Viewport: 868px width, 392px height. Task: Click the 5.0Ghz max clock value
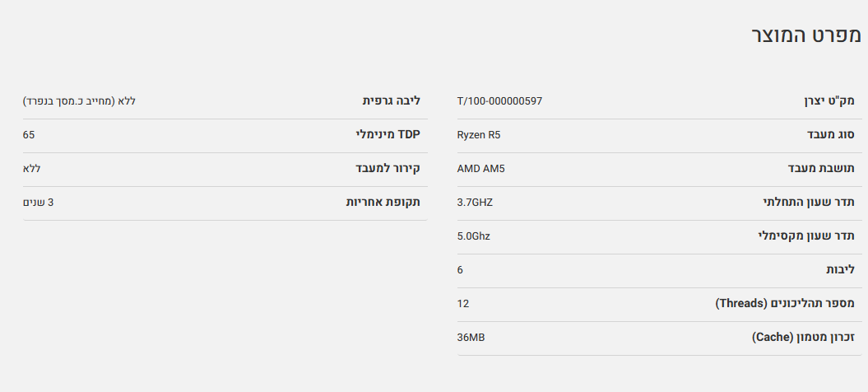[x=473, y=236]
